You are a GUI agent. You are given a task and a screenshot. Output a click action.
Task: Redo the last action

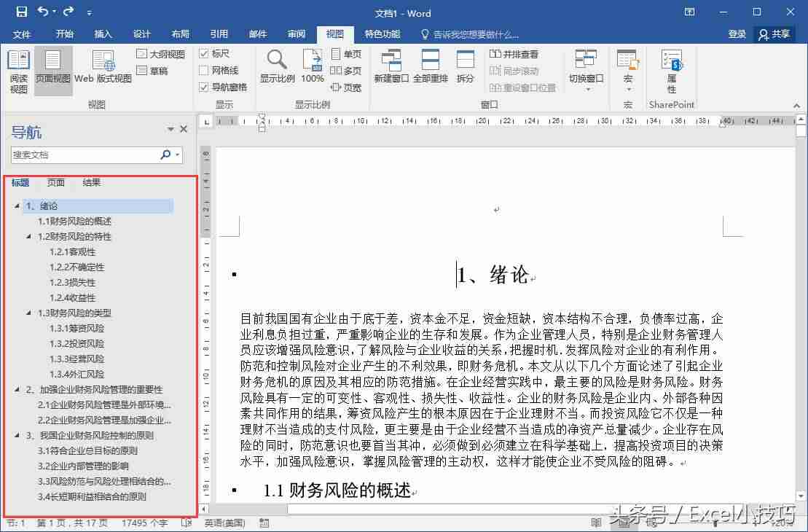coord(68,12)
